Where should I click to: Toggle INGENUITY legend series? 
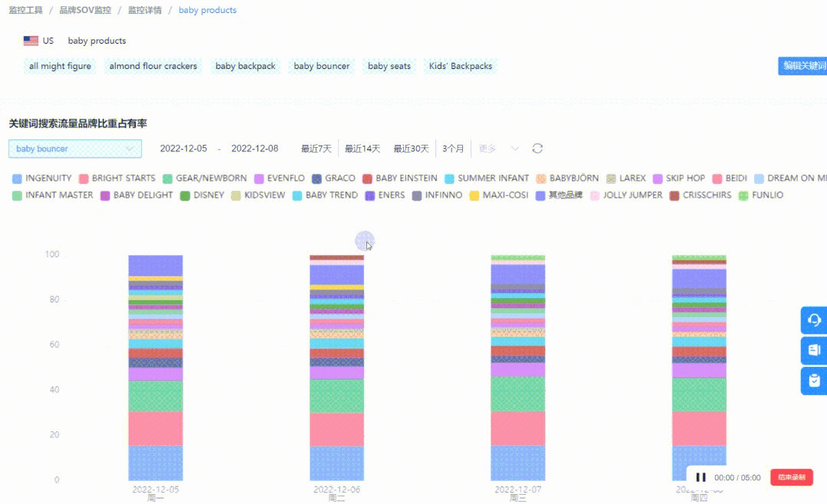click(41, 178)
